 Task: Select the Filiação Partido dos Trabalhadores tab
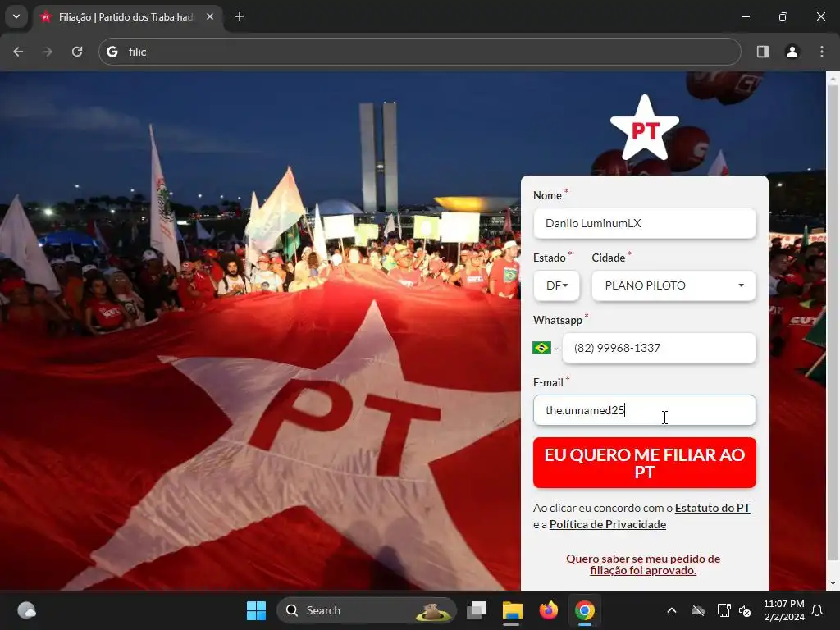127,17
